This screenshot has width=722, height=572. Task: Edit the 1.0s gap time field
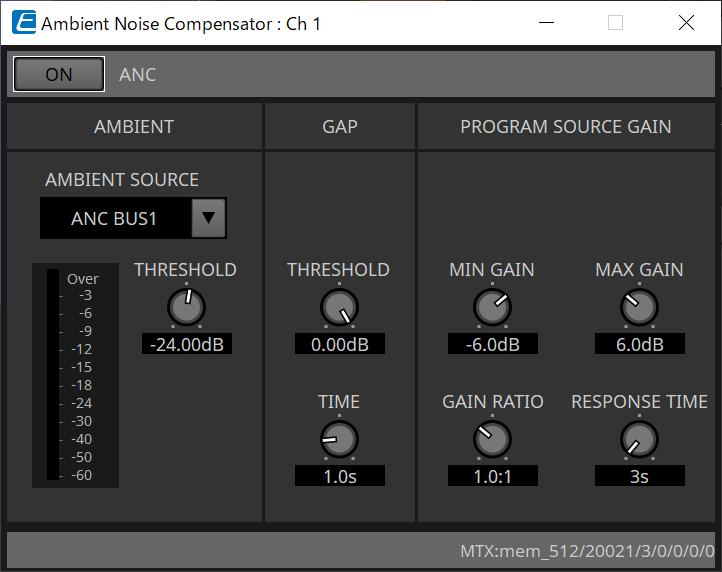point(339,476)
